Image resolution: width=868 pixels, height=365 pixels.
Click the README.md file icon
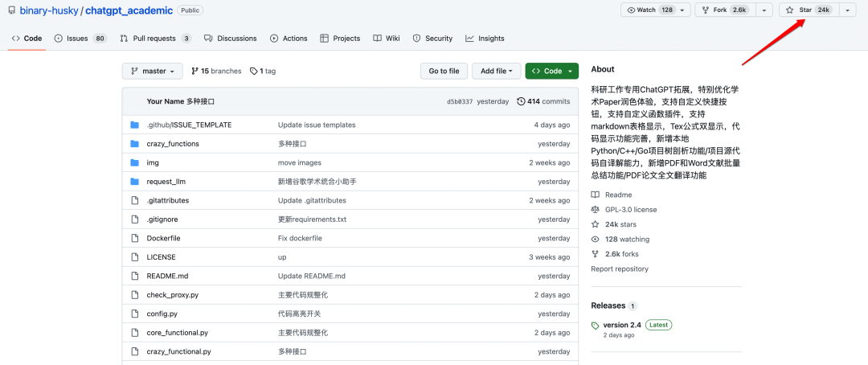(x=134, y=276)
